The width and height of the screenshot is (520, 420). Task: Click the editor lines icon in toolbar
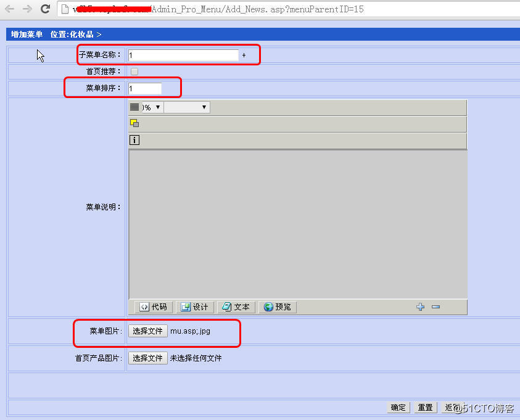[134, 107]
